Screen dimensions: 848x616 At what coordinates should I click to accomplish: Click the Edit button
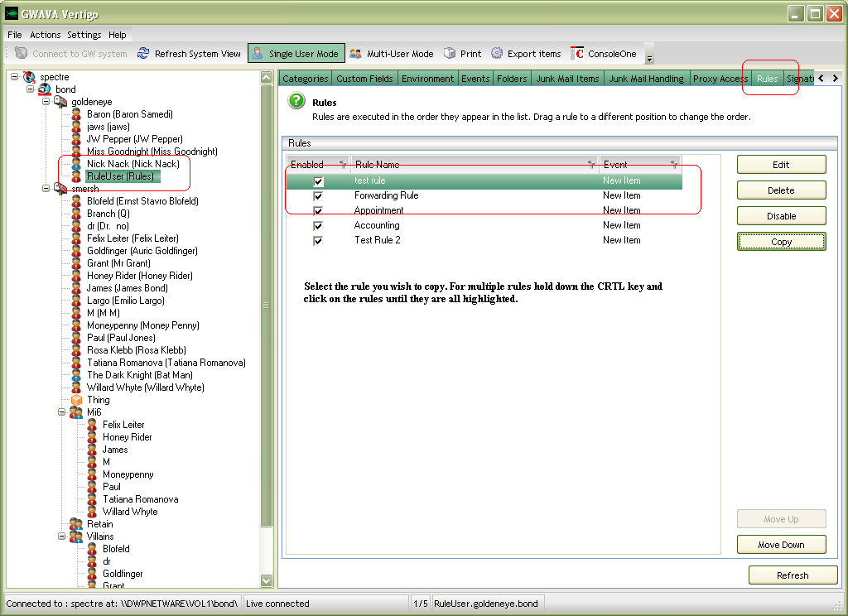pos(782,165)
